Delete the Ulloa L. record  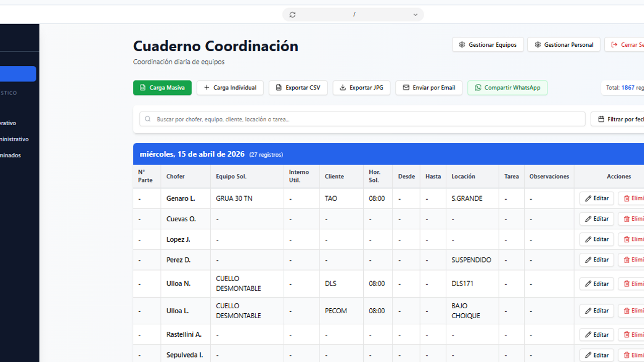[631, 311]
